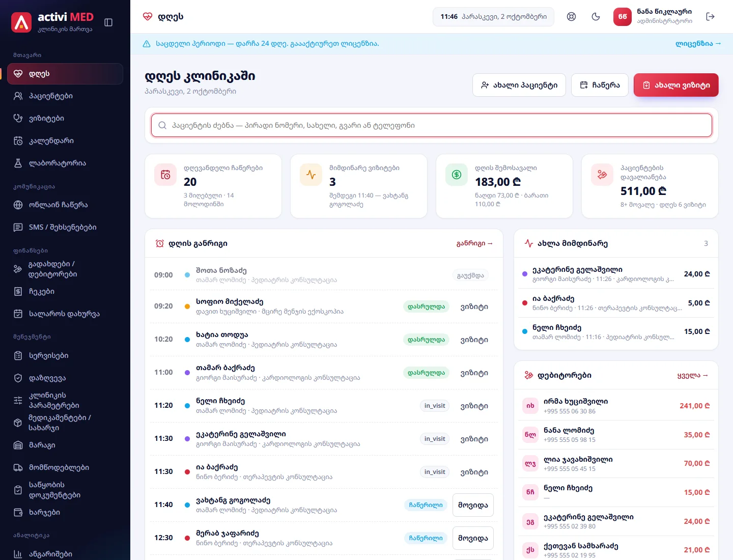Viewport: 733px width, 560px height.
Task: Open სალაროს დახურვა page
Action: tap(65, 314)
